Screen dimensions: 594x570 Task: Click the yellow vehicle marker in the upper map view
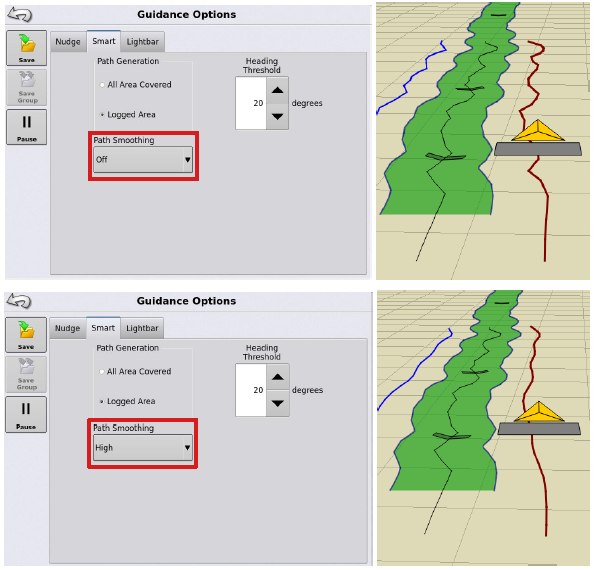pyautogui.click(x=538, y=131)
